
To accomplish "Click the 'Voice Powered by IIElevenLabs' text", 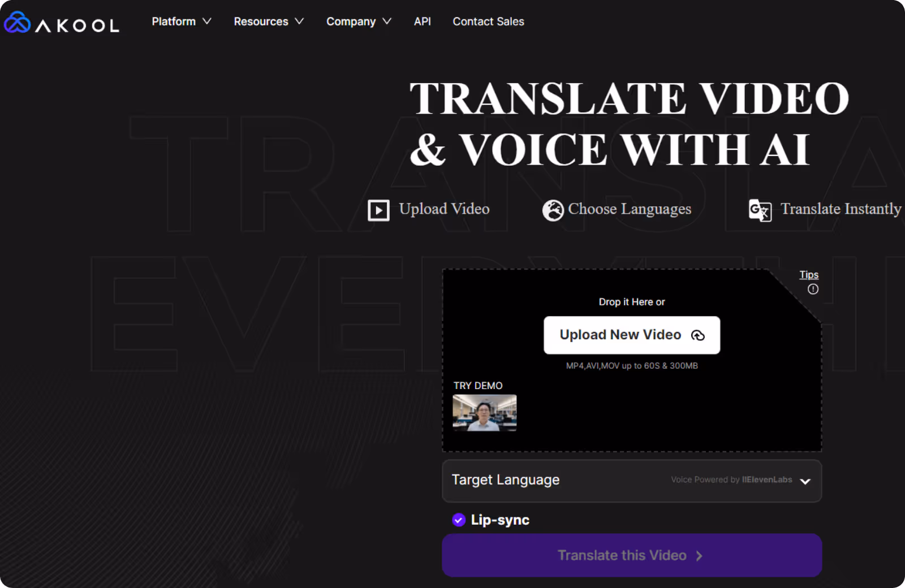I will (731, 479).
